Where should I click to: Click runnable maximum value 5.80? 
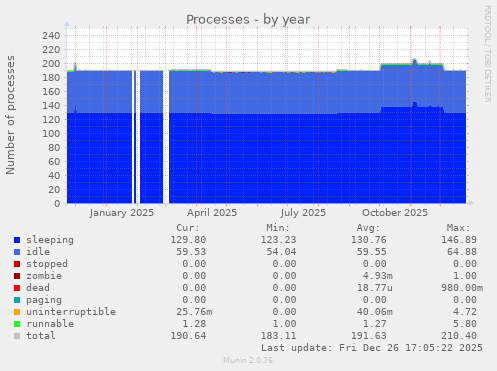(x=464, y=324)
